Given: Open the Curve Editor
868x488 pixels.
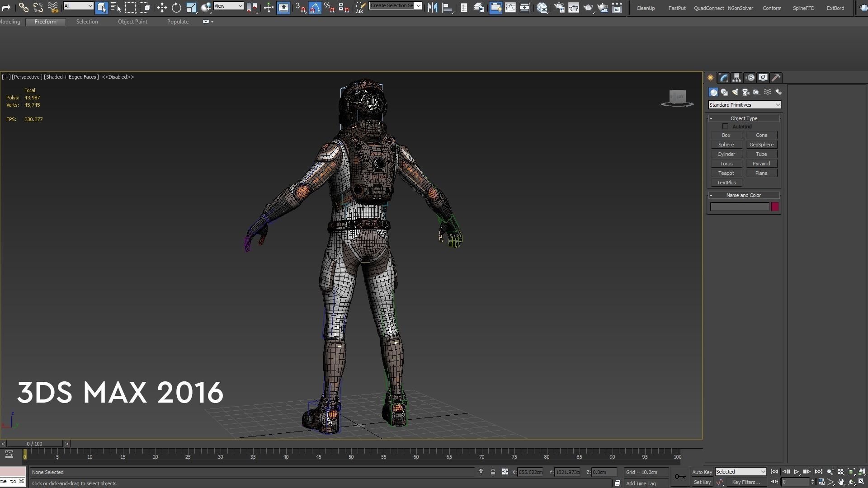Looking at the screenshot, I should point(510,8).
